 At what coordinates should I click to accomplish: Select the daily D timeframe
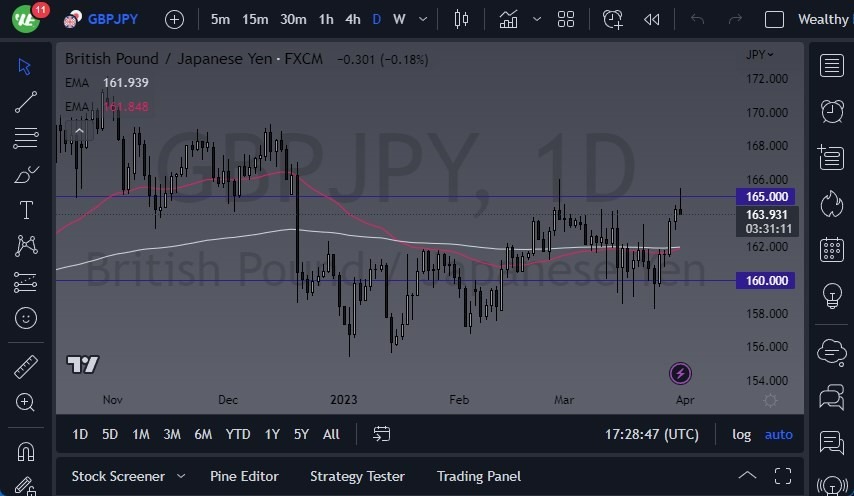pos(376,20)
